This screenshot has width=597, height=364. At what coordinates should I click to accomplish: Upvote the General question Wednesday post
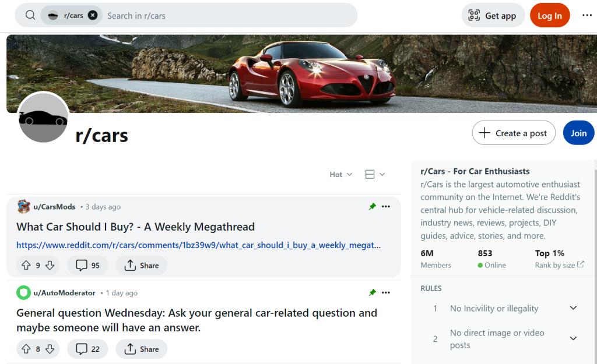point(26,349)
